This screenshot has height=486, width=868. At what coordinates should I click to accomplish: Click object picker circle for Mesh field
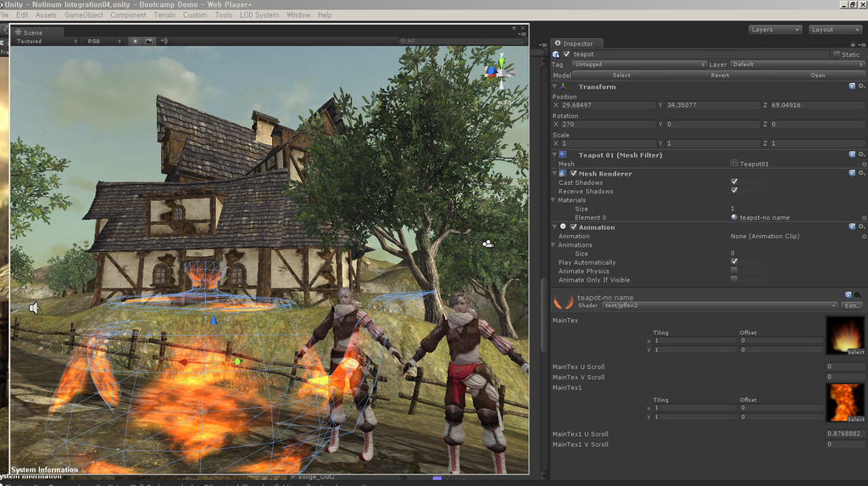[x=864, y=164]
